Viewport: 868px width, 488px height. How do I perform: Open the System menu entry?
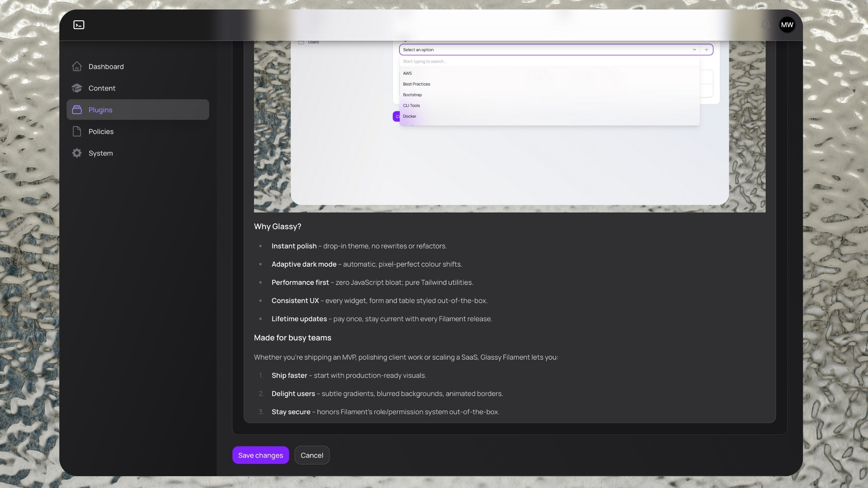coord(138,153)
